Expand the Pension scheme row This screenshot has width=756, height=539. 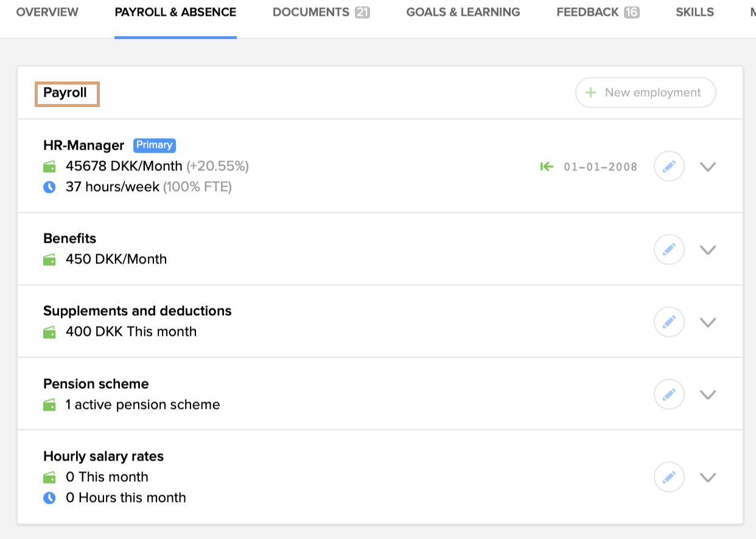coord(707,394)
